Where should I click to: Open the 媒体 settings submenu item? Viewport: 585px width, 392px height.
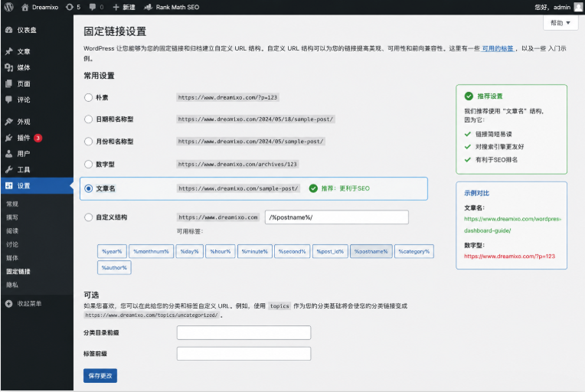click(12, 258)
